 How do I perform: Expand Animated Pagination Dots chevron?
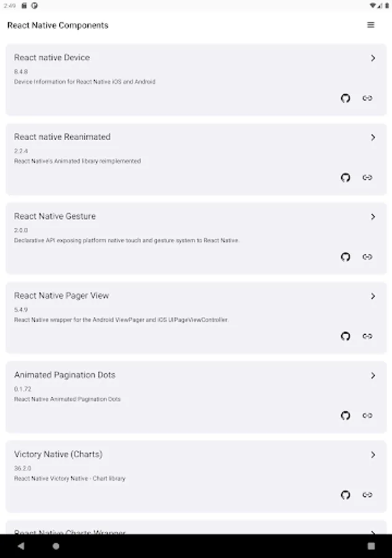pyautogui.click(x=373, y=376)
